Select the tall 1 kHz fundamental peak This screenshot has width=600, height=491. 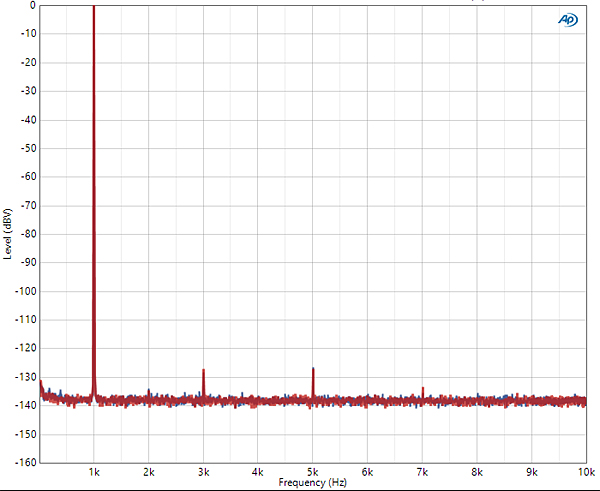(94, 200)
